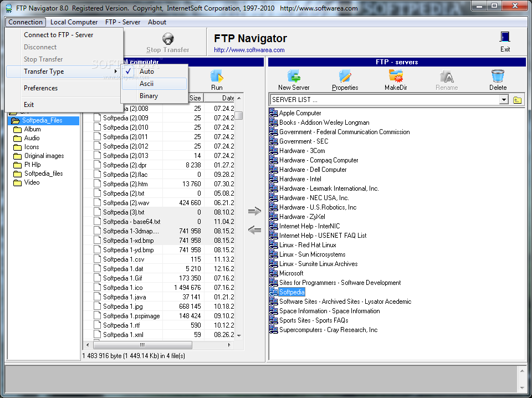This screenshot has height=398, width=532.
Task: Select Supercomputers - Cray Research, Inc
Action: click(x=328, y=329)
